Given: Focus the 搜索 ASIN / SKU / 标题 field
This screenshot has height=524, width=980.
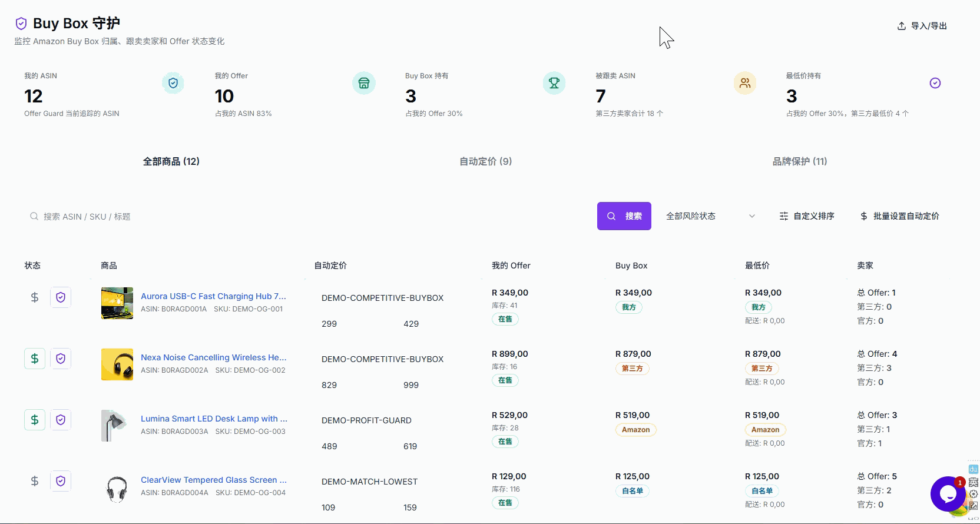Looking at the screenshot, I should coord(306,217).
